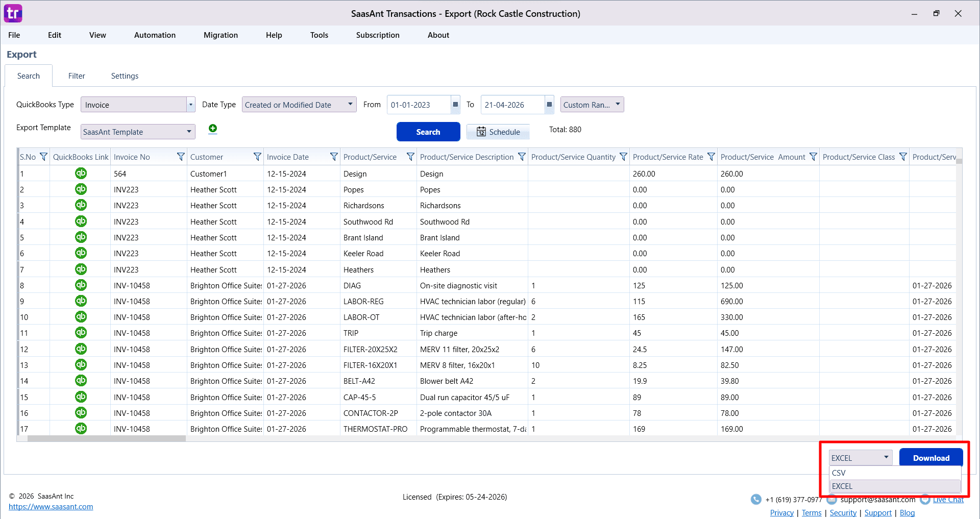Toggle the EXCEL export format dropdown
Viewport: 980px width, 519px height.
861,458
